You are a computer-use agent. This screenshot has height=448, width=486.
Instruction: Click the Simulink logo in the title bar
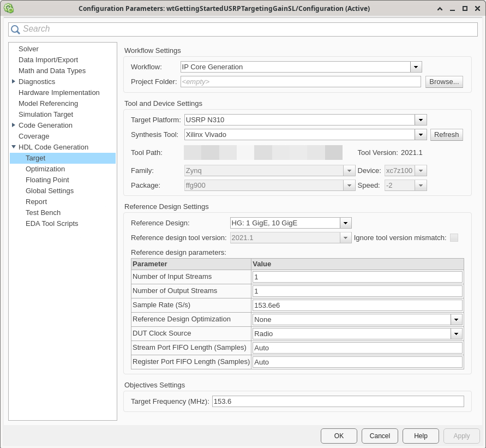click(x=8, y=8)
